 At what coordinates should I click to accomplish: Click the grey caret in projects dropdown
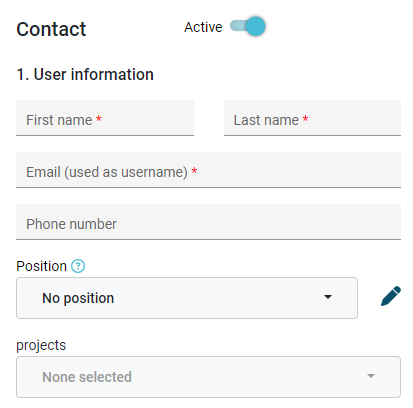coord(371,376)
